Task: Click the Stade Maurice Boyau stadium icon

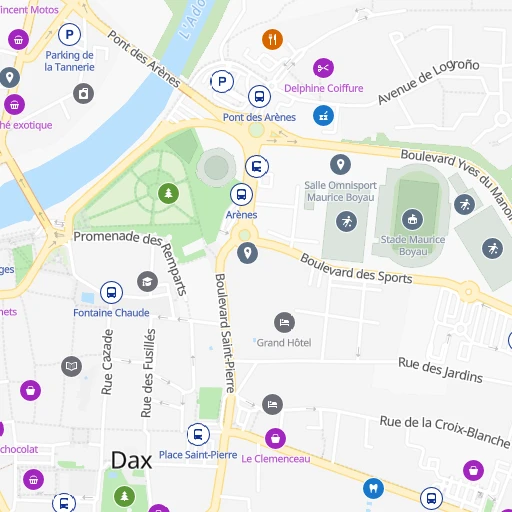Action: [x=413, y=219]
